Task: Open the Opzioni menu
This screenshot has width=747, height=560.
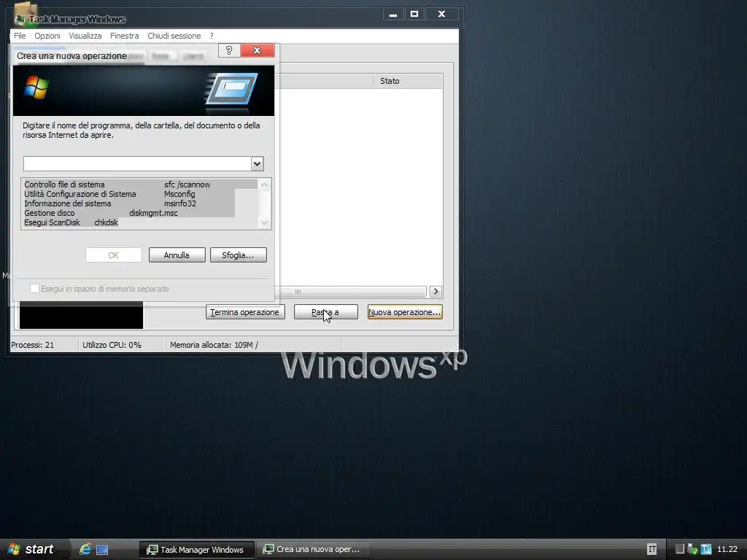Action: click(x=47, y=36)
